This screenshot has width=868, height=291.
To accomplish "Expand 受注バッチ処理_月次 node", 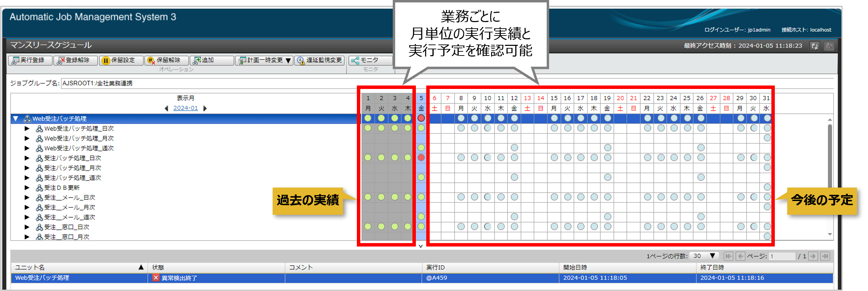I will click(27, 168).
